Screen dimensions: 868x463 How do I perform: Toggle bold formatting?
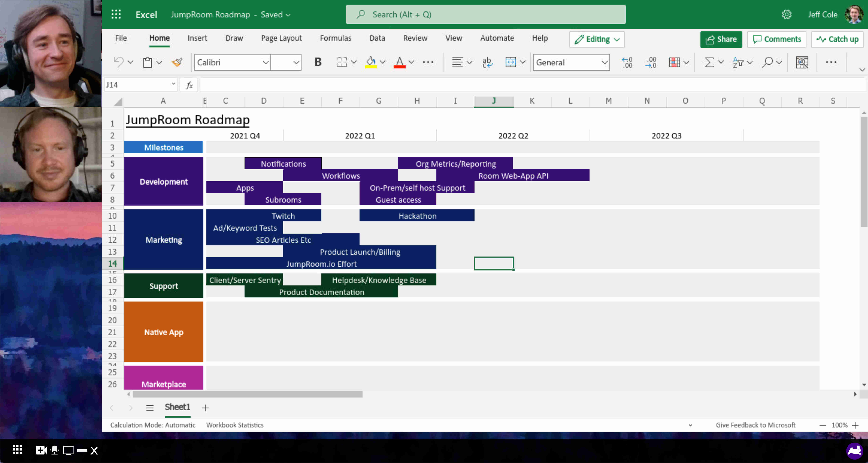tap(318, 62)
